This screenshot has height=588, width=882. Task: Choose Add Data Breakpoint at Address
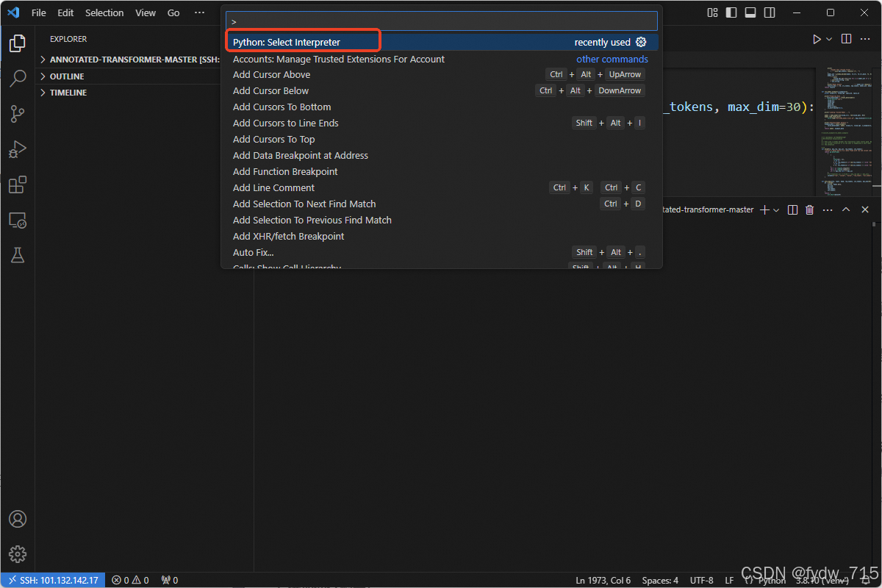[x=442, y=155]
